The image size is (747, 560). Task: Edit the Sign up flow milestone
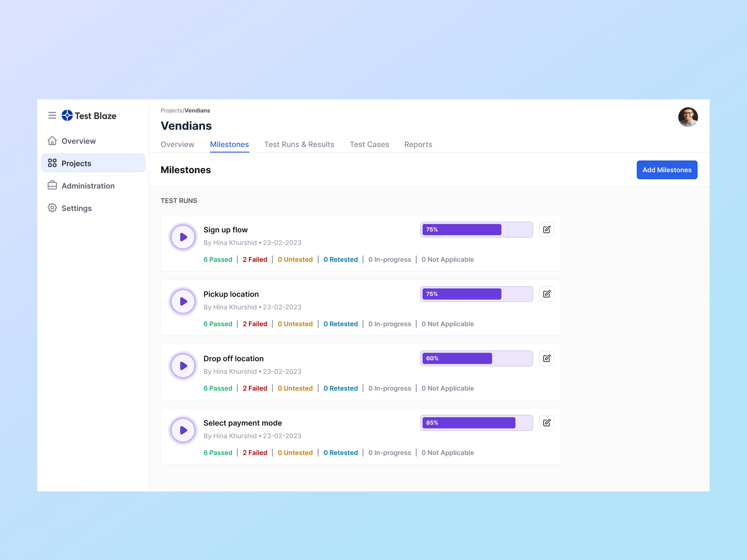point(546,230)
